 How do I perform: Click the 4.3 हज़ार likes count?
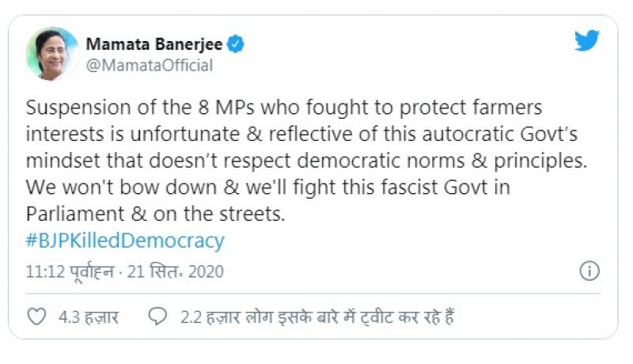[x=89, y=317]
